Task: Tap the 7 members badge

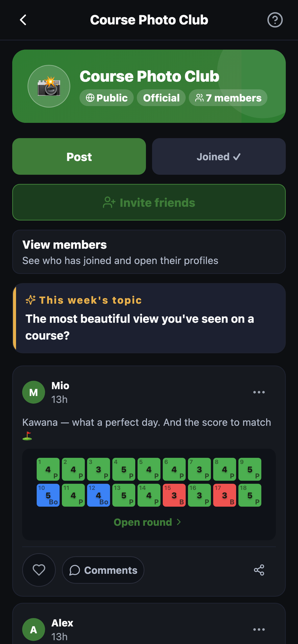Action: (228, 98)
